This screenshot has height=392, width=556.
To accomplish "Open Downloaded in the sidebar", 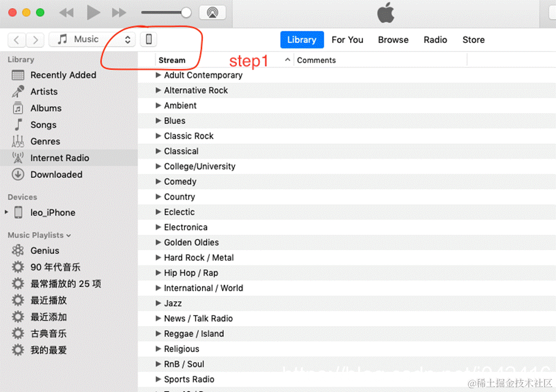I will coord(69,174).
